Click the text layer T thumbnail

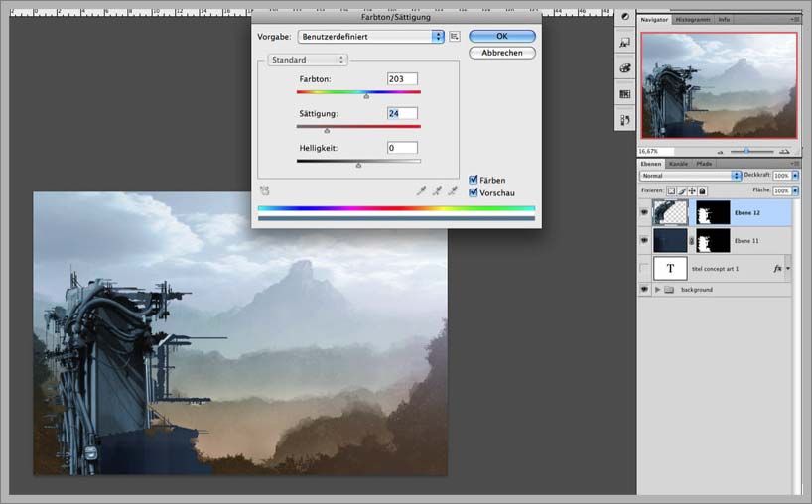tap(671, 268)
